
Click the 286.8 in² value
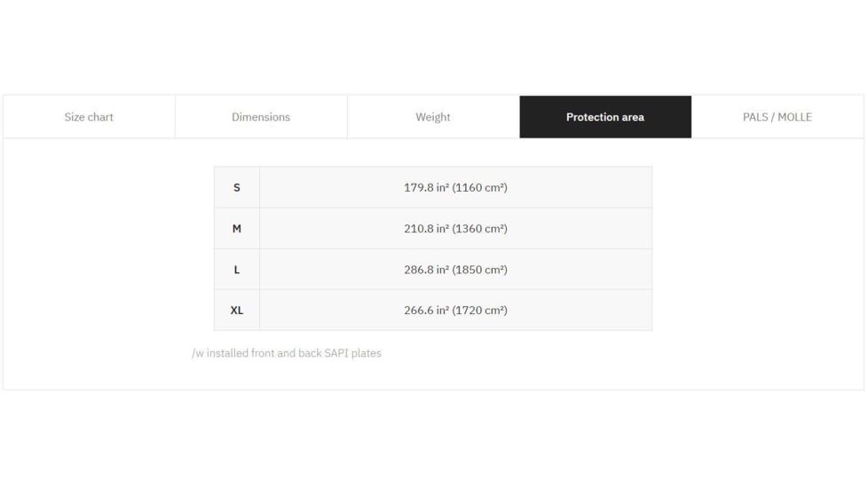pyautogui.click(x=426, y=270)
